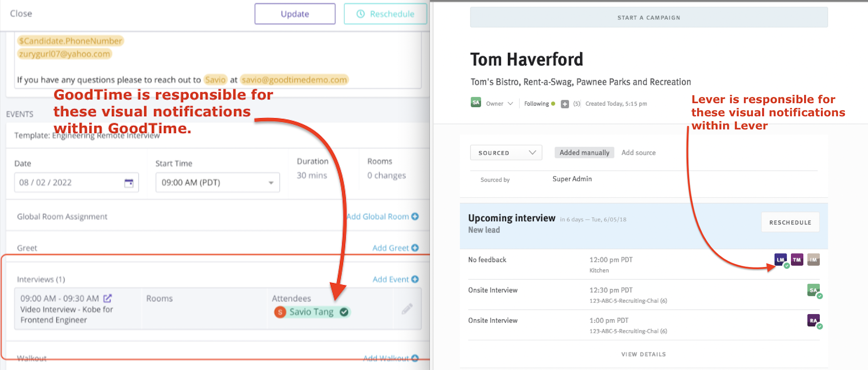Image resolution: width=868 pixels, height=370 pixels.
Task: Click the RA avatar on 1:00 pm interview
Action: click(x=813, y=321)
